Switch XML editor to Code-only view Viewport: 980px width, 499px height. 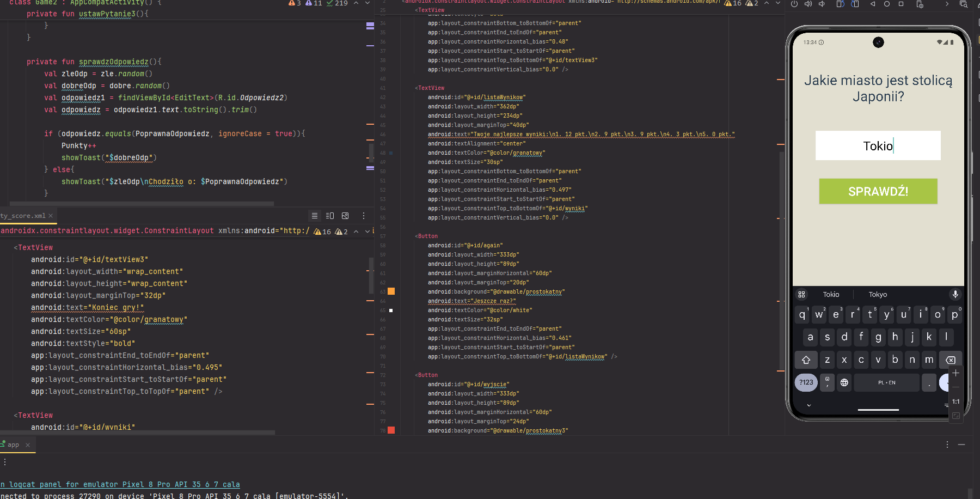tap(315, 216)
